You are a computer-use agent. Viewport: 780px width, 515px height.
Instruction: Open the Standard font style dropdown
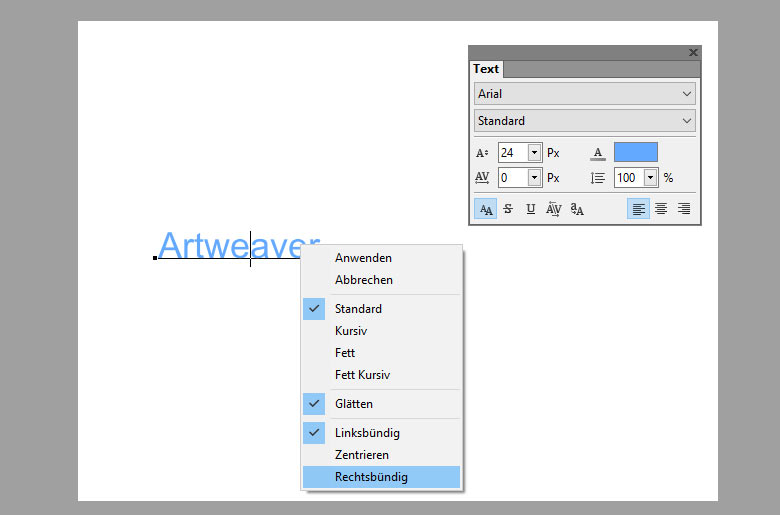585,120
